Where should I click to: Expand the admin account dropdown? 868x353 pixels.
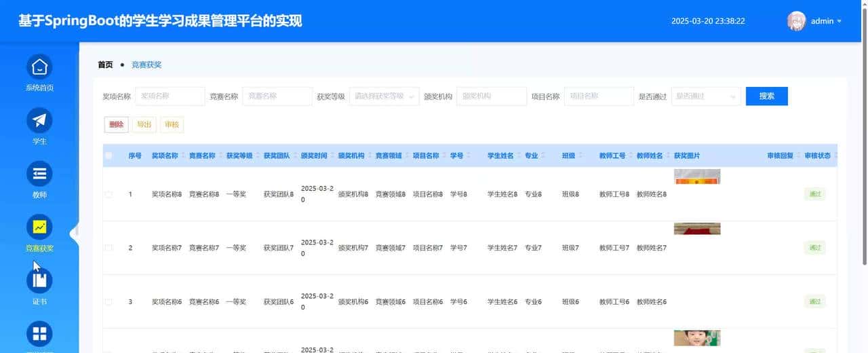coord(827,21)
